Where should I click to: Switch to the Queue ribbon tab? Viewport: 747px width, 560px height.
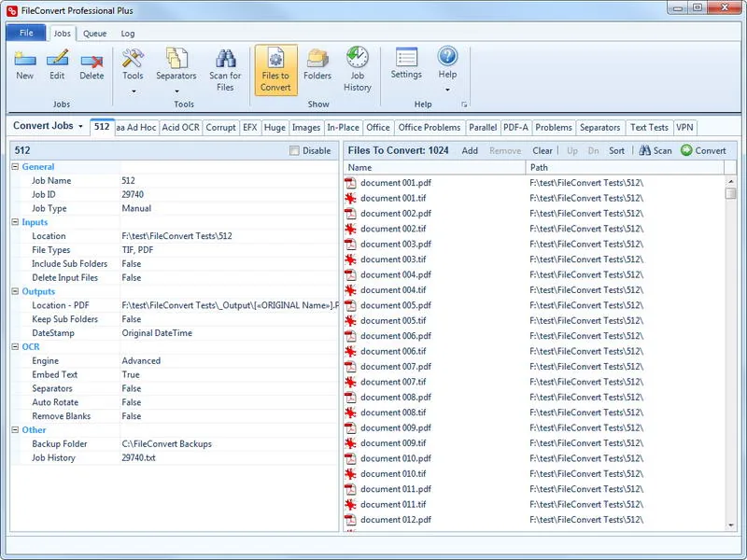click(95, 34)
